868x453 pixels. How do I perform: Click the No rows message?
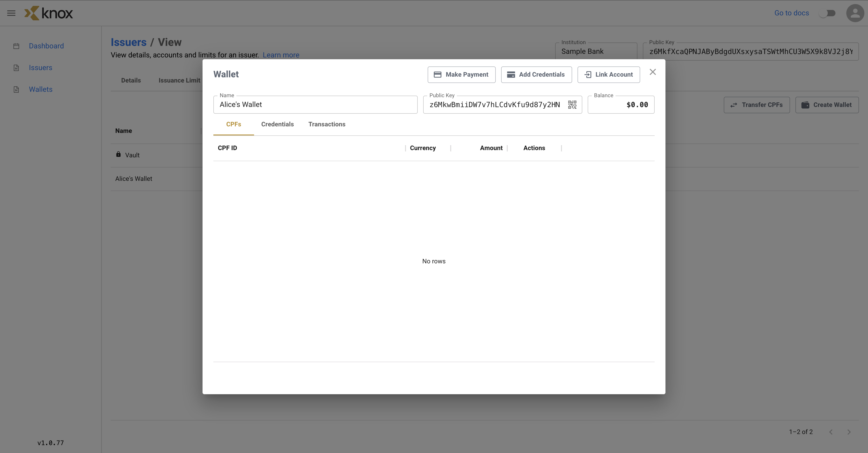[x=434, y=261]
